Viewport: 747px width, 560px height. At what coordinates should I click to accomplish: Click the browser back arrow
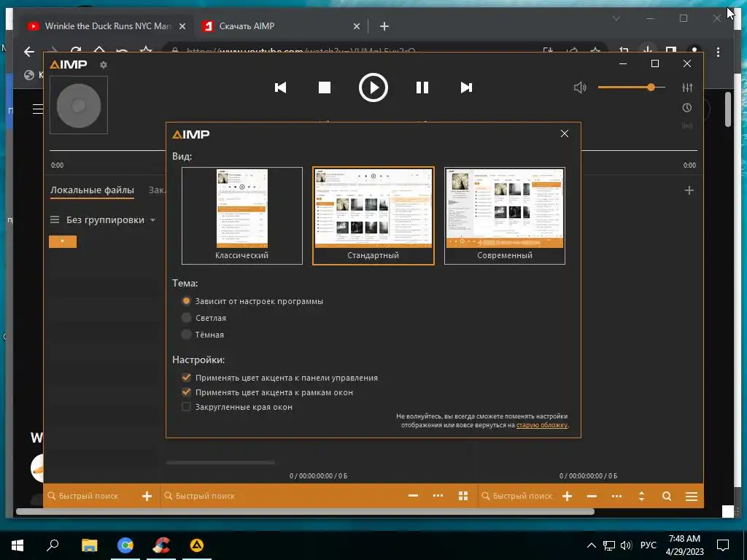[x=29, y=52]
